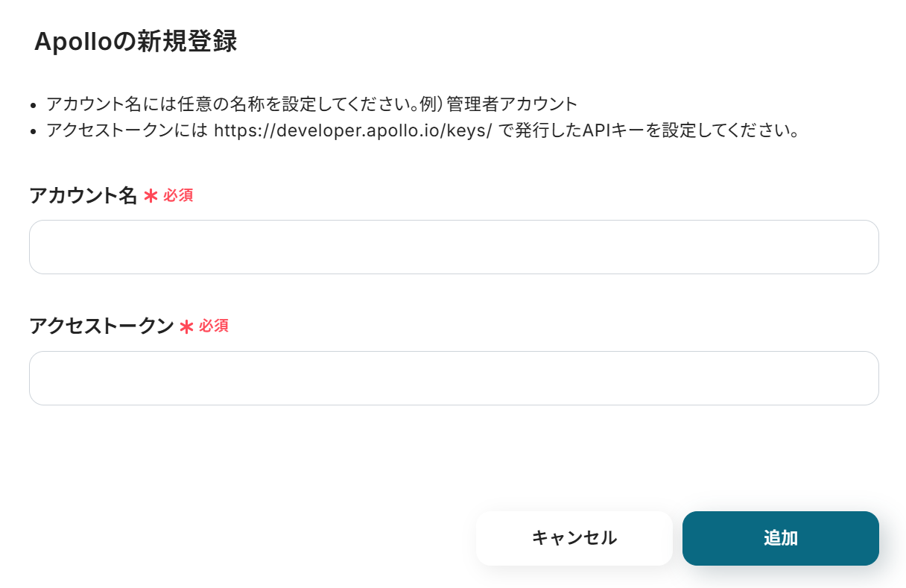The height and width of the screenshot is (588, 906).
Task: Click the developer.apollo.io/keys URL text
Action: [353, 131]
